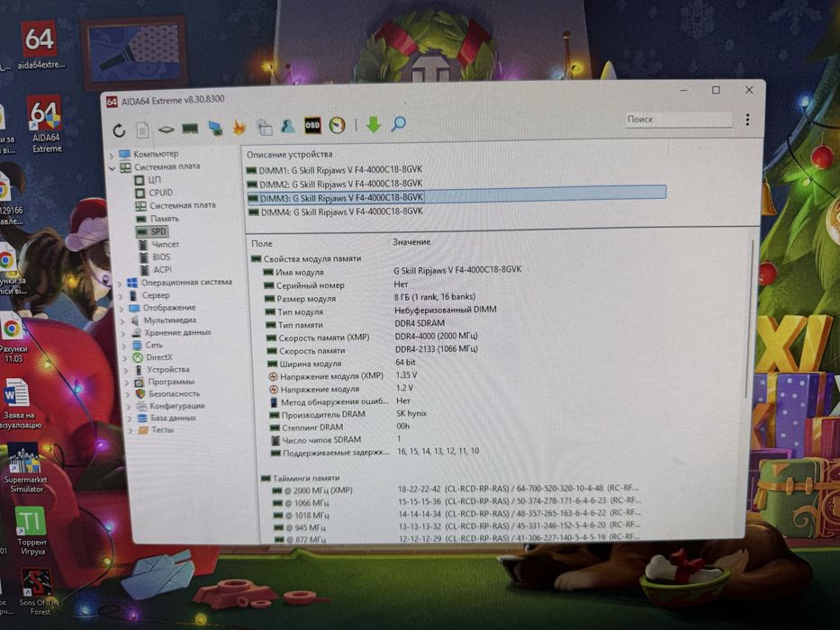Expand the Отображение tree node
This screenshot has width=840, height=630.
[122, 309]
